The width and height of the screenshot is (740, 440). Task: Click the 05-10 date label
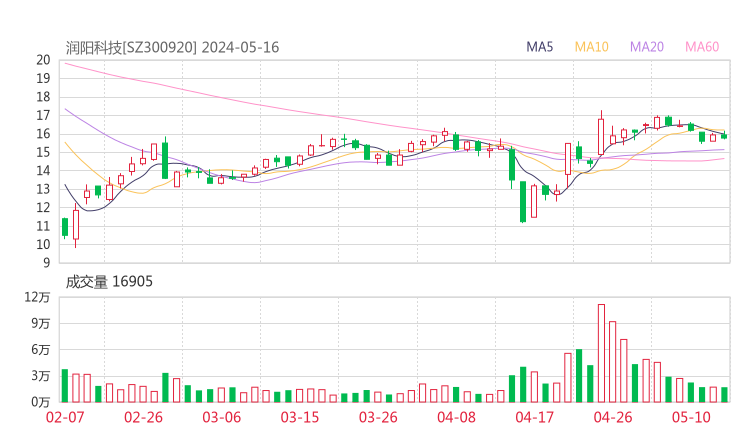click(691, 417)
